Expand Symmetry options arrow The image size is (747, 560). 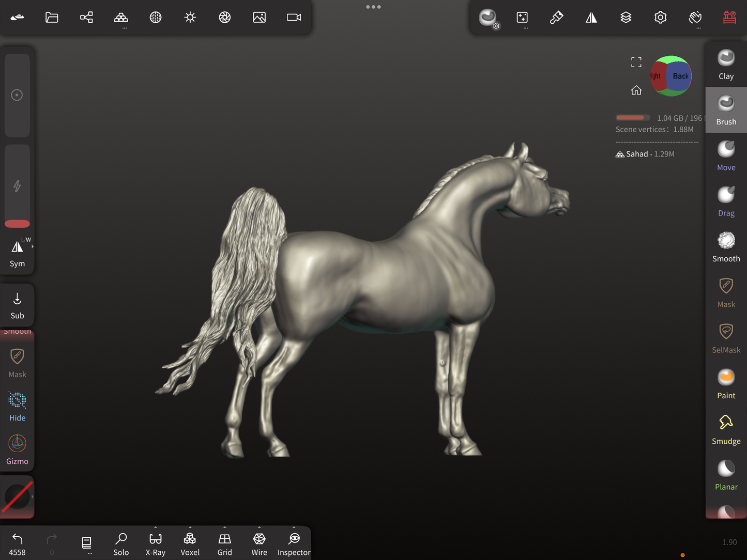coord(33,247)
